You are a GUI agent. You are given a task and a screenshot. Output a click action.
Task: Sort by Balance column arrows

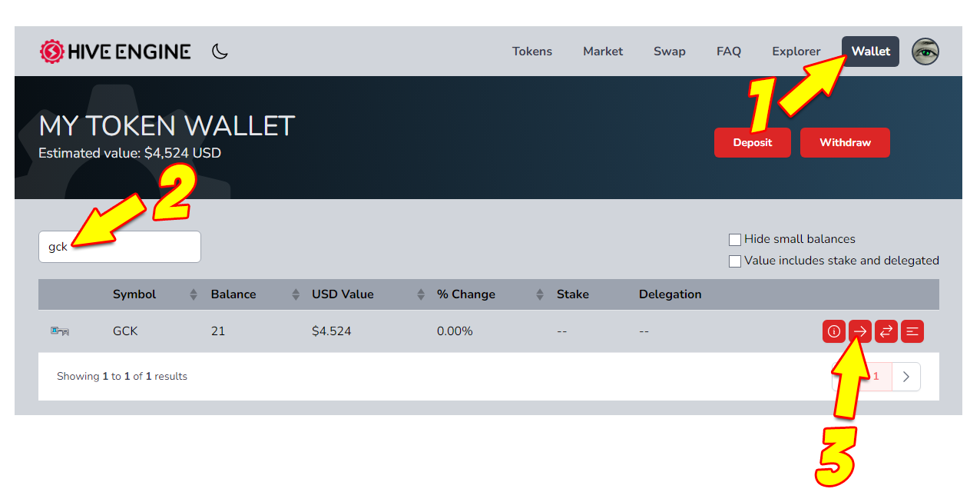(x=296, y=294)
